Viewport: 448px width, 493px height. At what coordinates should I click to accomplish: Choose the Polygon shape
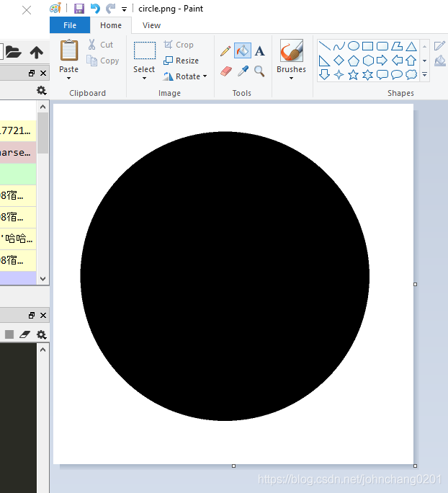[397, 46]
